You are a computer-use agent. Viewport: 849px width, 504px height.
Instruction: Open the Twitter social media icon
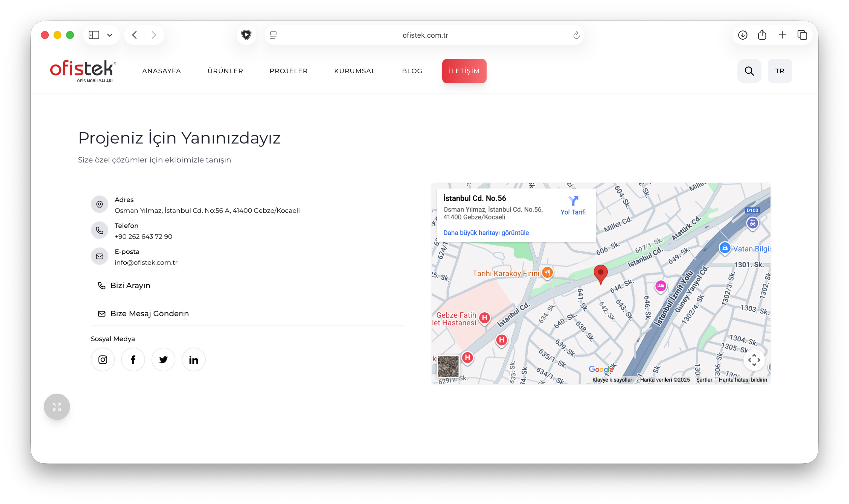pos(163,359)
